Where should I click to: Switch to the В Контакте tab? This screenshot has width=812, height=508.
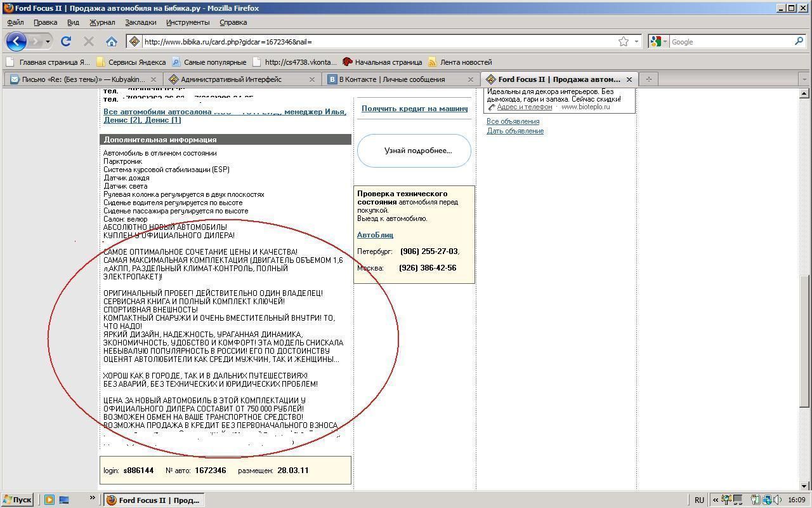392,79
